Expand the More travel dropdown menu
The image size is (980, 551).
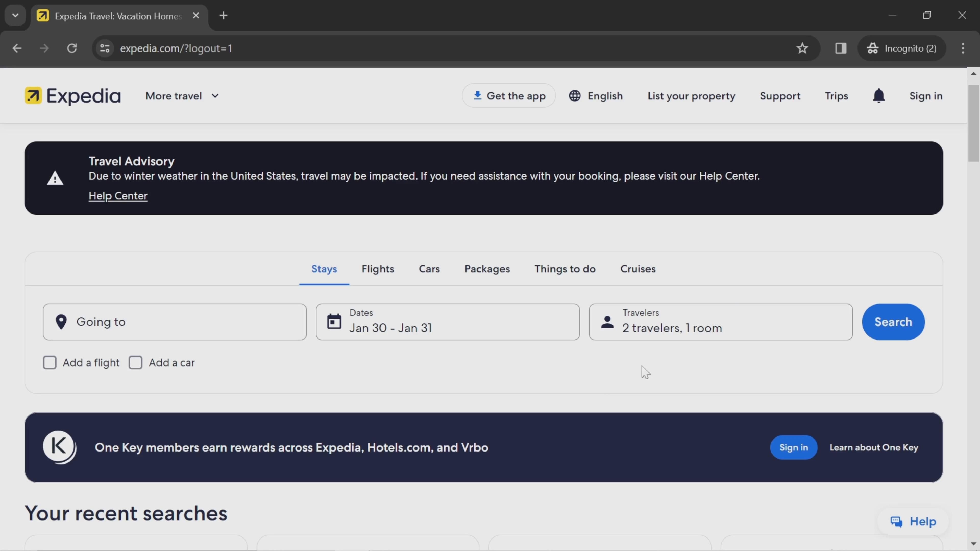[182, 96]
